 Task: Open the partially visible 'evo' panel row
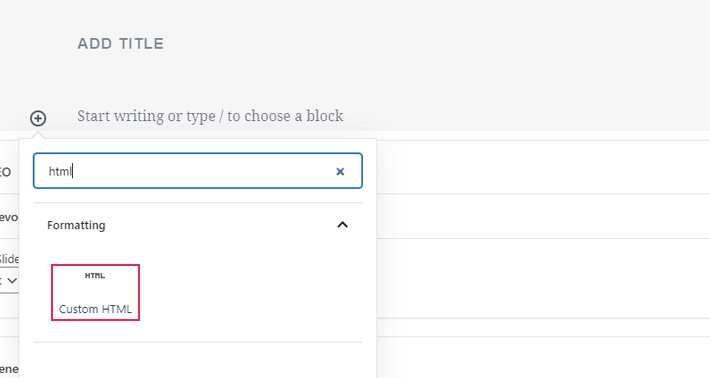[x=9, y=217]
